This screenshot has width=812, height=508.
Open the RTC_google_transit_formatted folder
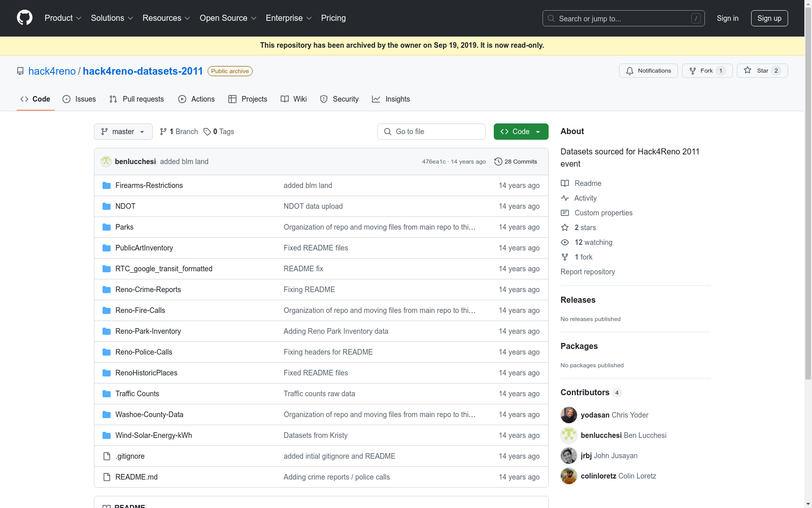164,269
